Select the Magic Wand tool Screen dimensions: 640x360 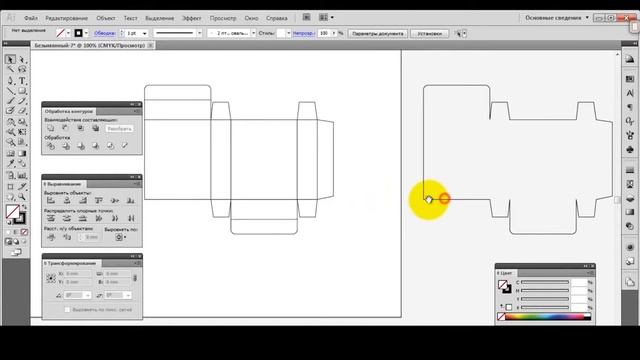10,70
